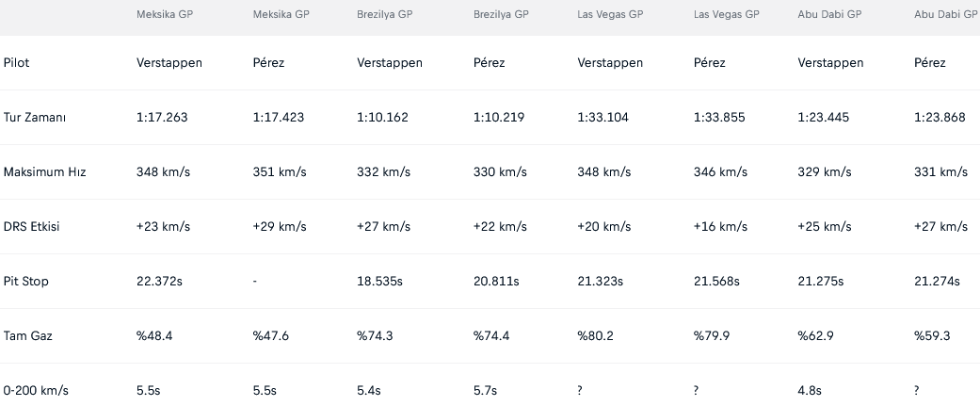The width and height of the screenshot is (980, 406).
Task: Select the %59.3 full throttle cell
Action: (x=933, y=336)
